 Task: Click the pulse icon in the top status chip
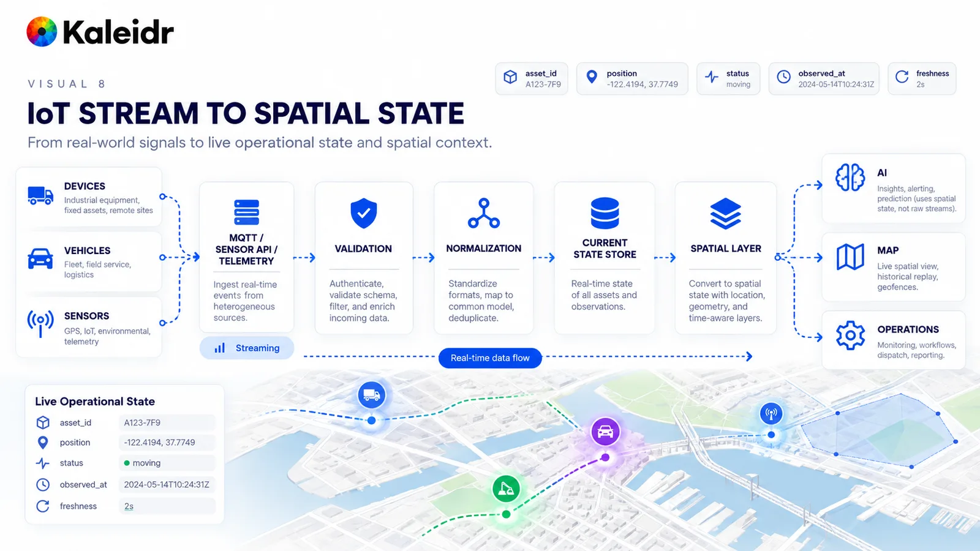(712, 77)
